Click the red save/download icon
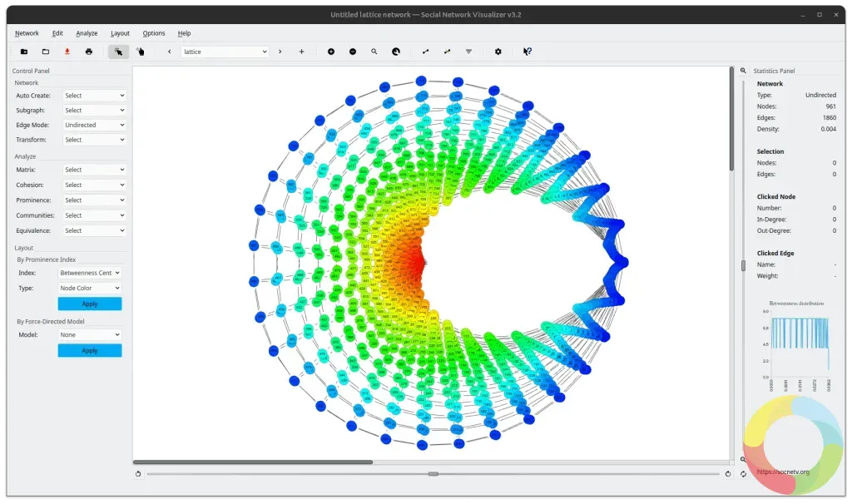This screenshot has height=504, width=852. (x=67, y=52)
